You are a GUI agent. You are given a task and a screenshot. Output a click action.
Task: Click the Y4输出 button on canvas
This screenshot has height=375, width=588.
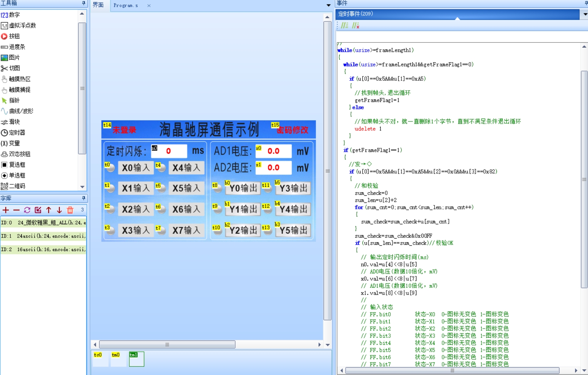click(293, 209)
